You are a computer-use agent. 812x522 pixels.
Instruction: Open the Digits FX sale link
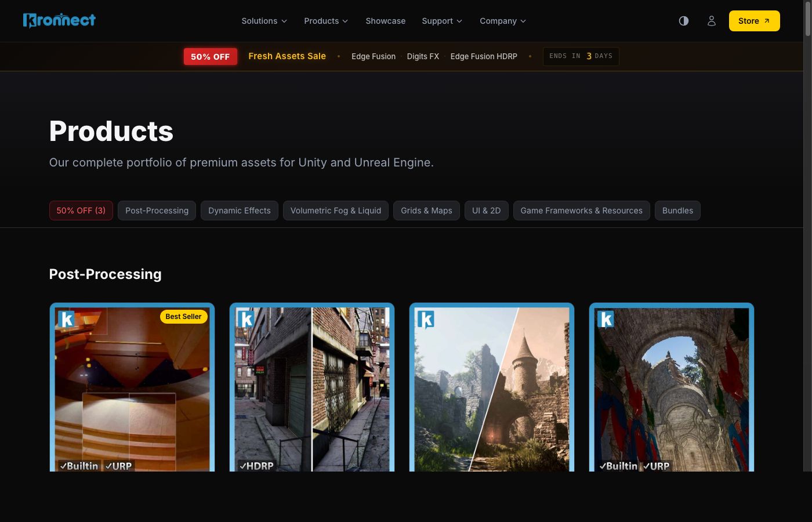[x=423, y=56]
